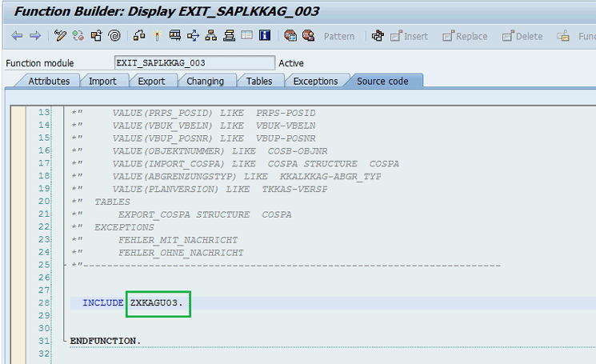The height and width of the screenshot is (364, 596).
Task: Click the include name ZXKAGU03
Action: coord(157,303)
